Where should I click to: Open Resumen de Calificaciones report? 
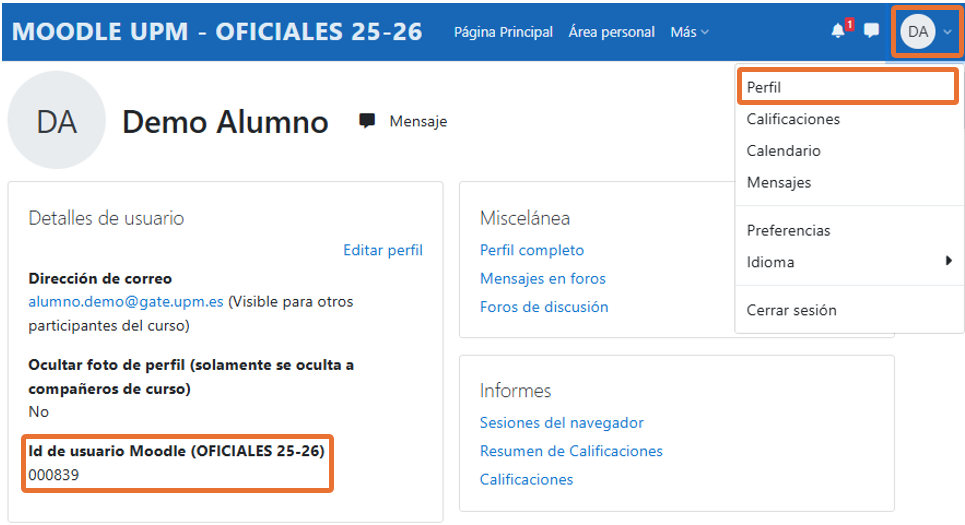571,451
